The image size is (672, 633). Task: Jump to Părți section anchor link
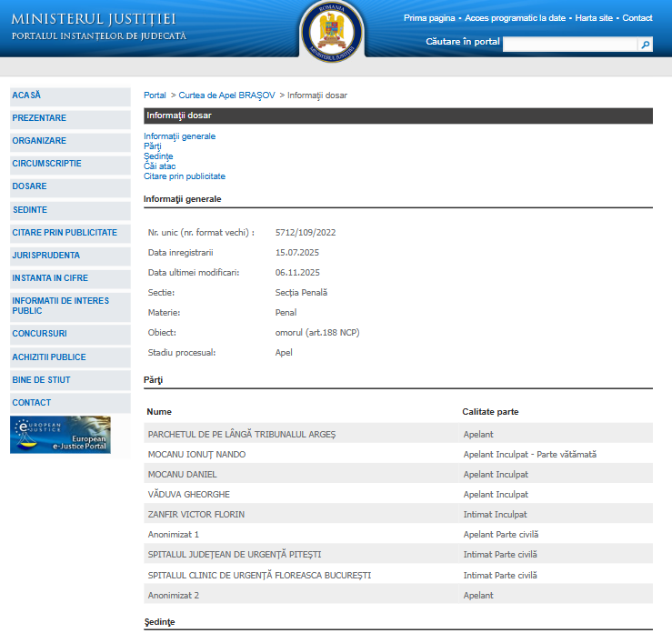(151, 146)
